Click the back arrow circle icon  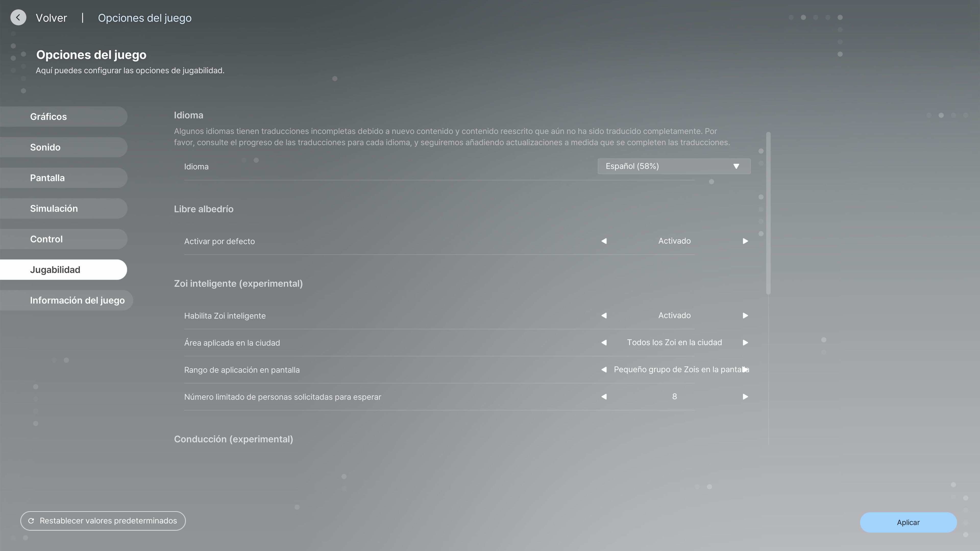(x=18, y=18)
